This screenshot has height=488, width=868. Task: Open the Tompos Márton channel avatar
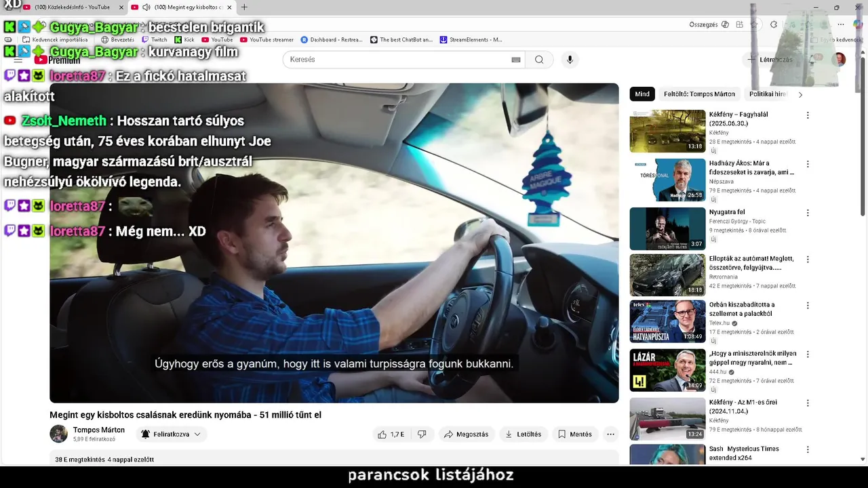pos(58,434)
